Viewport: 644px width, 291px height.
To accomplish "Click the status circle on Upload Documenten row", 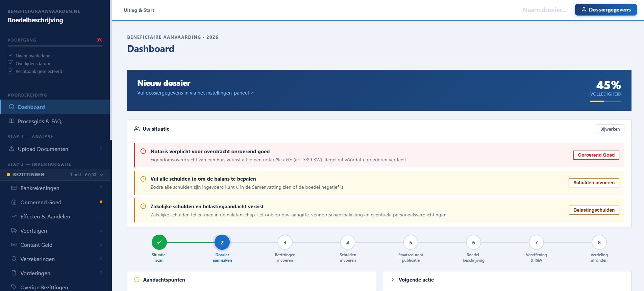I will [x=101, y=149].
